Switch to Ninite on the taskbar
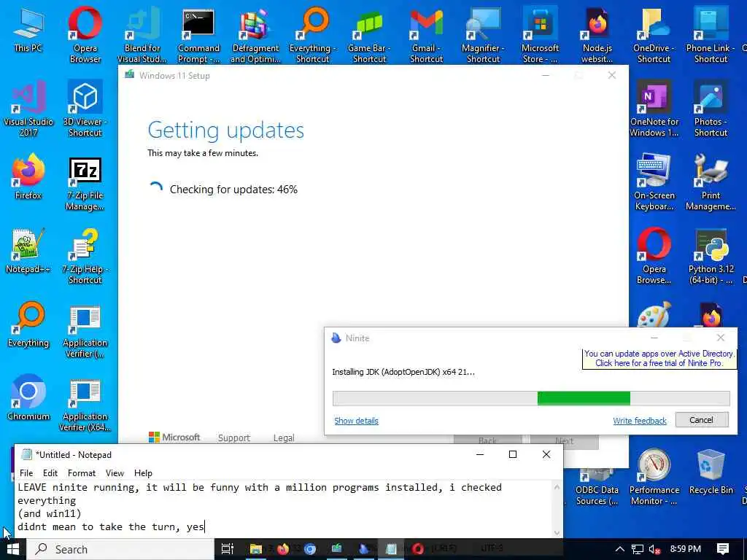The image size is (747, 560). click(364, 549)
